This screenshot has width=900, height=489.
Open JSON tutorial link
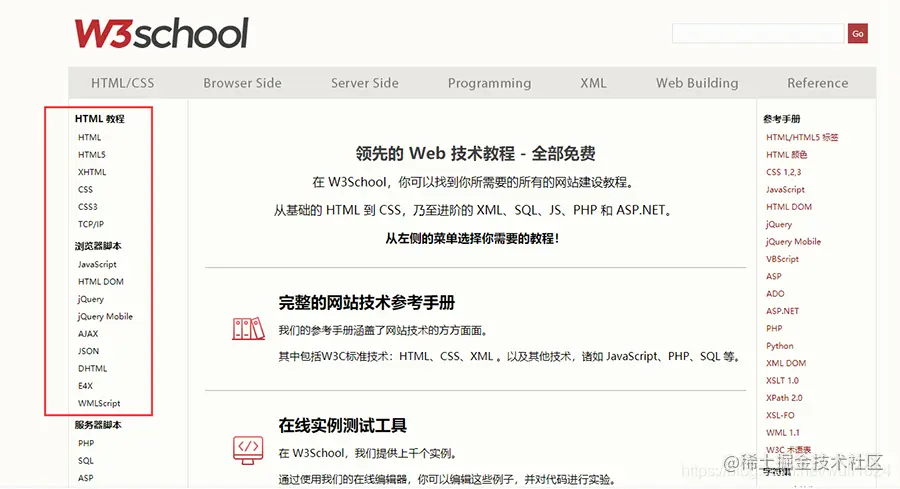coord(88,351)
